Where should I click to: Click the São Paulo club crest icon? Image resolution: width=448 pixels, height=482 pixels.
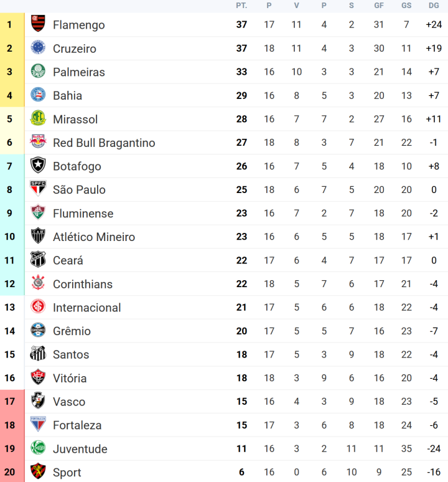tap(38, 189)
